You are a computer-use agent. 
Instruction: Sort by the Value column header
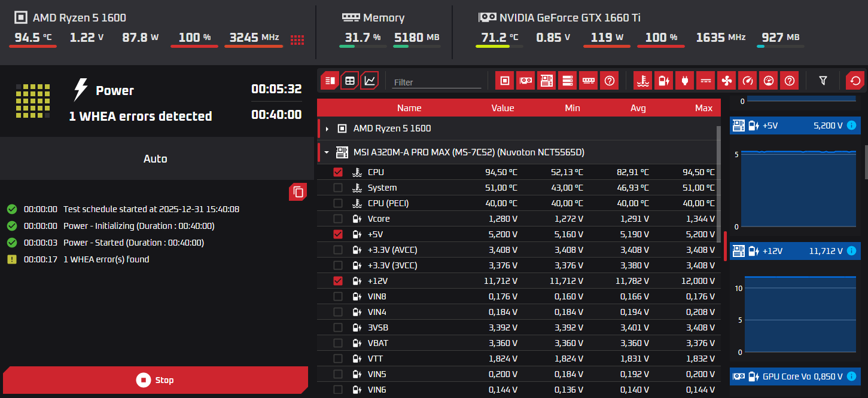tap(502, 108)
